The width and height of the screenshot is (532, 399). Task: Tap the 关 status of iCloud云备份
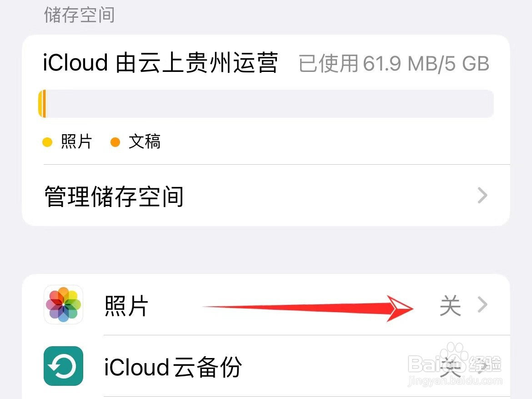click(x=450, y=367)
